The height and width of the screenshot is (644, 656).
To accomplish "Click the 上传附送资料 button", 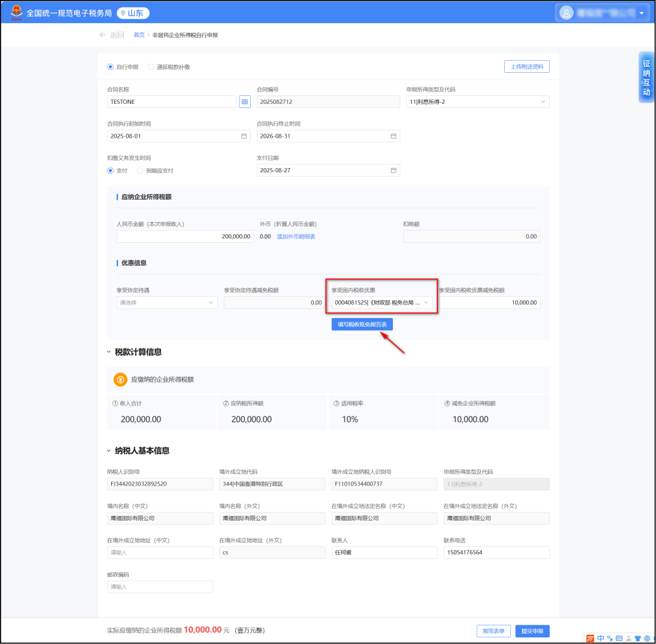I will tap(527, 67).
